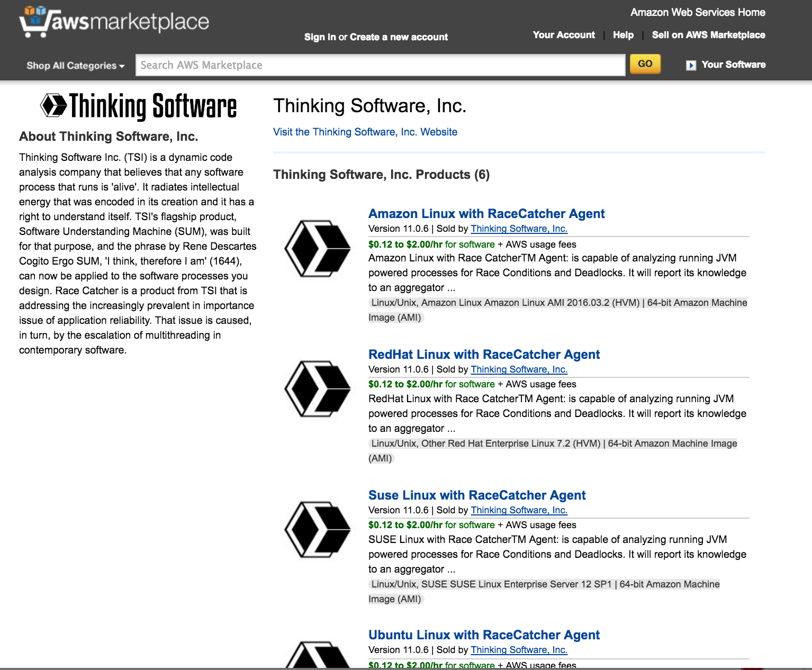The height and width of the screenshot is (670, 812).
Task: Click the Amazon Linux product price text
Action: (x=431, y=245)
